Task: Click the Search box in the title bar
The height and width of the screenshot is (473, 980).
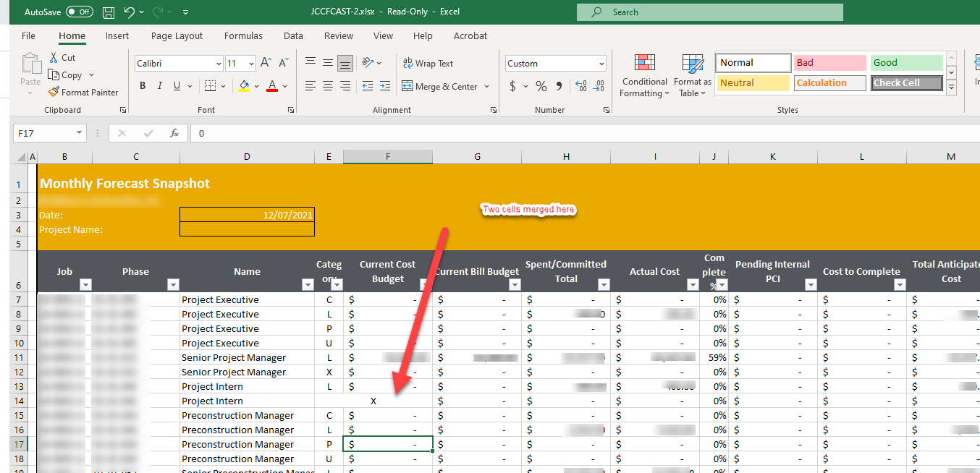Action: (x=710, y=12)
